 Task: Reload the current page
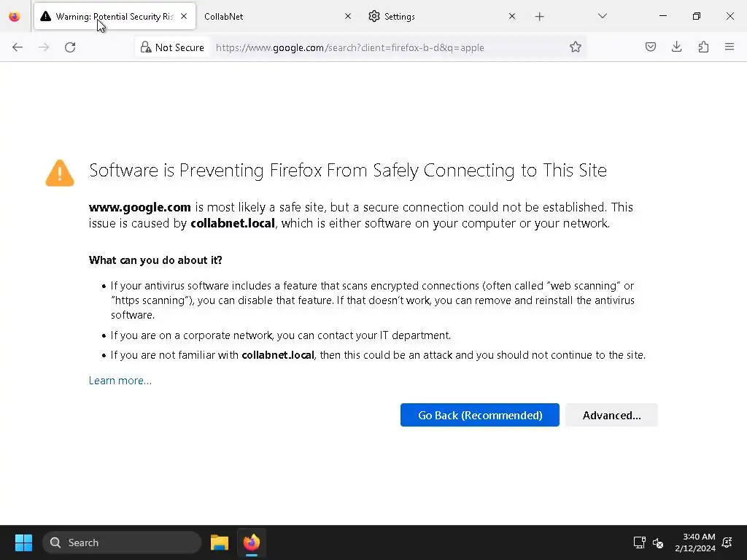pyautogui.click(x=70, y=47)
